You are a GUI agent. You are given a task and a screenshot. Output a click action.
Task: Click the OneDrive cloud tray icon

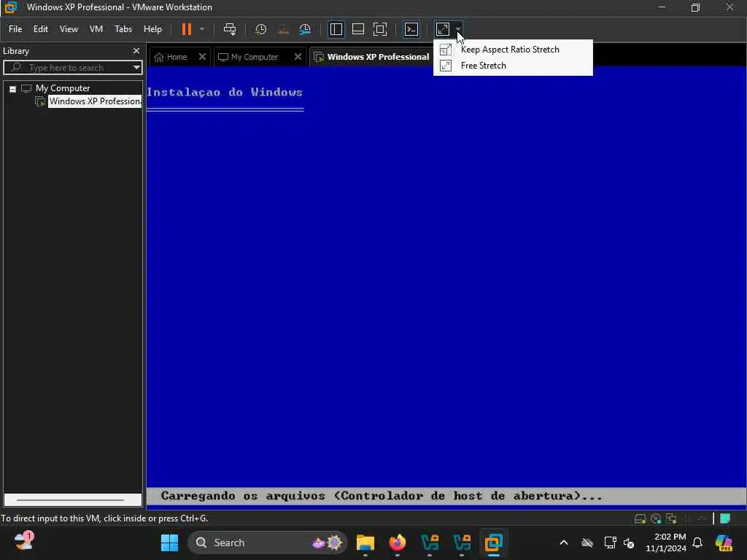tap(587, 542)
